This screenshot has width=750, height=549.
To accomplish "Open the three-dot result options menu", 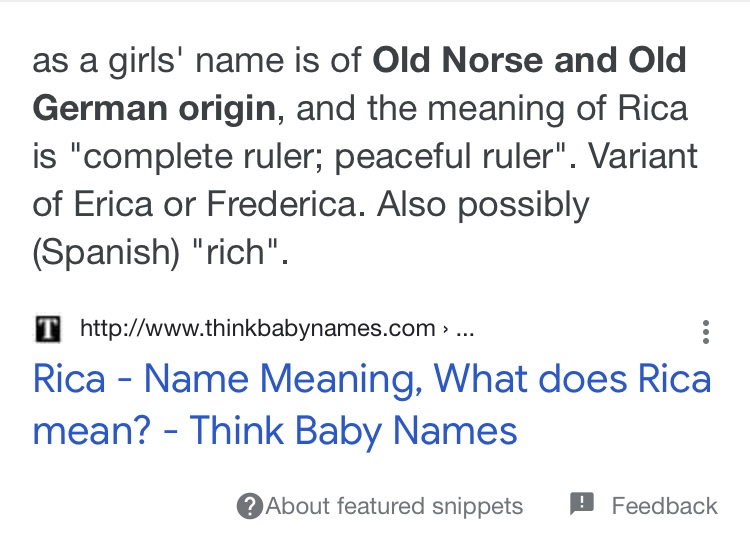I will 706,332.
